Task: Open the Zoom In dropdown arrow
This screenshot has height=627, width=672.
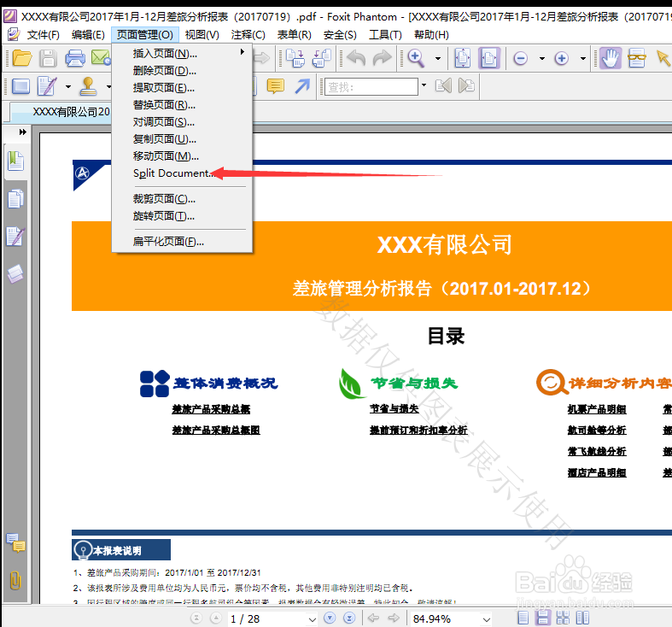Action: (x=583, y=58)
